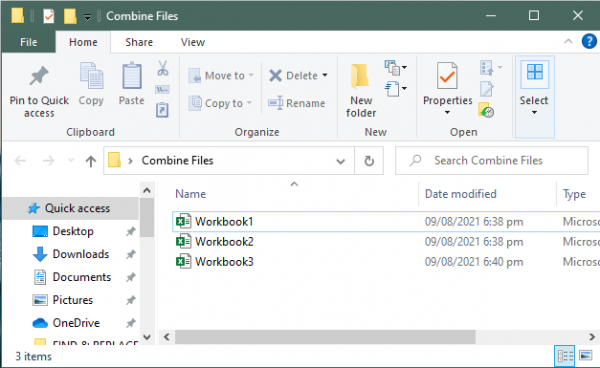Click the horizontal scrollbar in file list
The height and width of the screenshot is (368, 600).
click(x=325, y=337)
